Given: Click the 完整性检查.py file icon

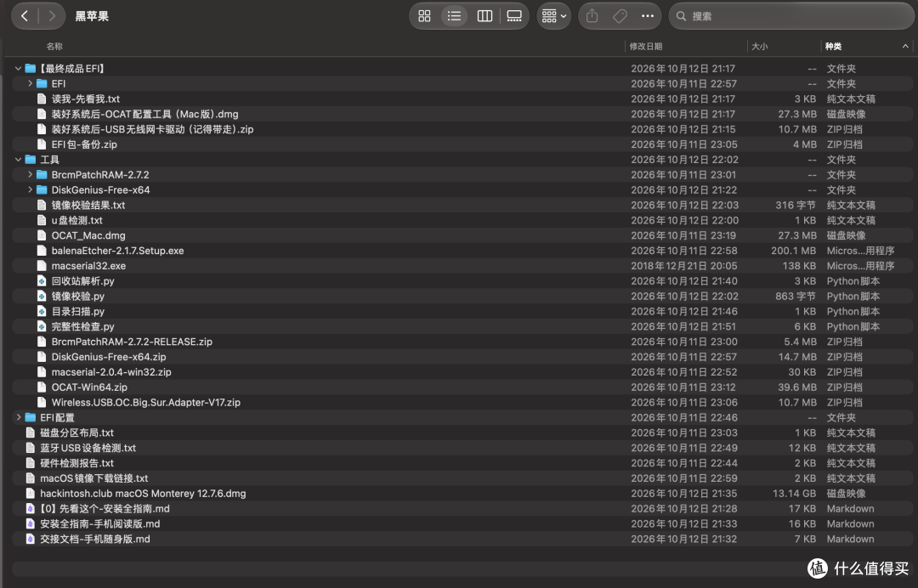Looking at the screenshot, I should click(42, 327).
